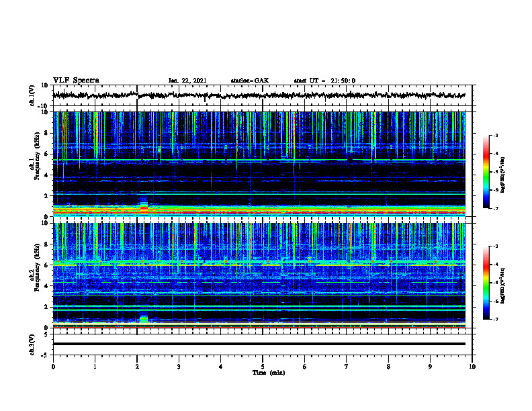Screen dimensions: 532x411
Task: Click the green burst near 2 min in ch.2 spectrogram
Action: (x=144, y=318)
